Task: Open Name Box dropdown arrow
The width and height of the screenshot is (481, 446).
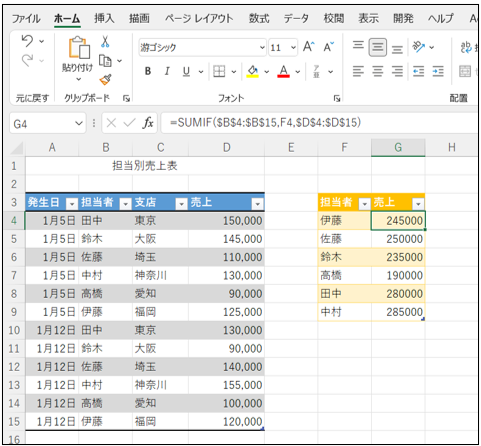Action: coord(79,123)
